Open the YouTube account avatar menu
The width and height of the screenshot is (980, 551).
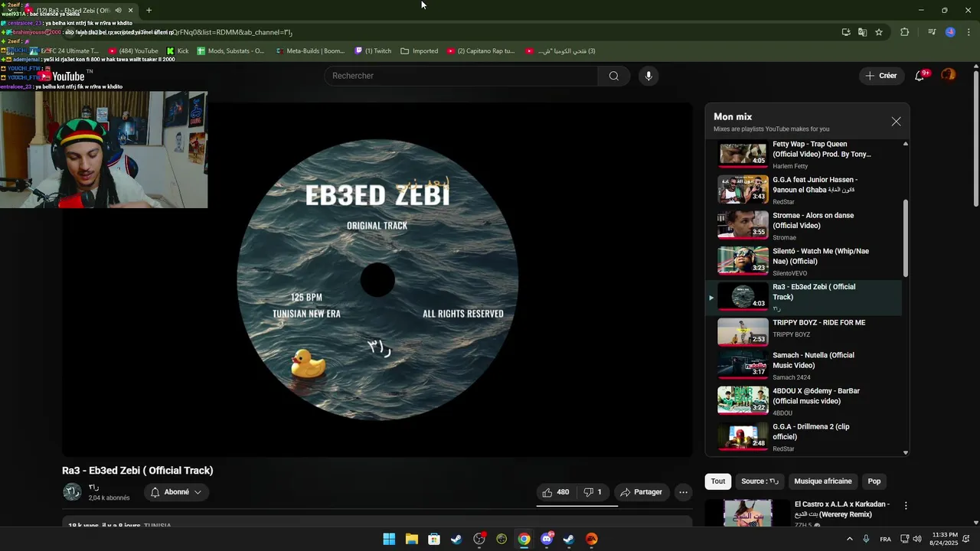[949, 75]
